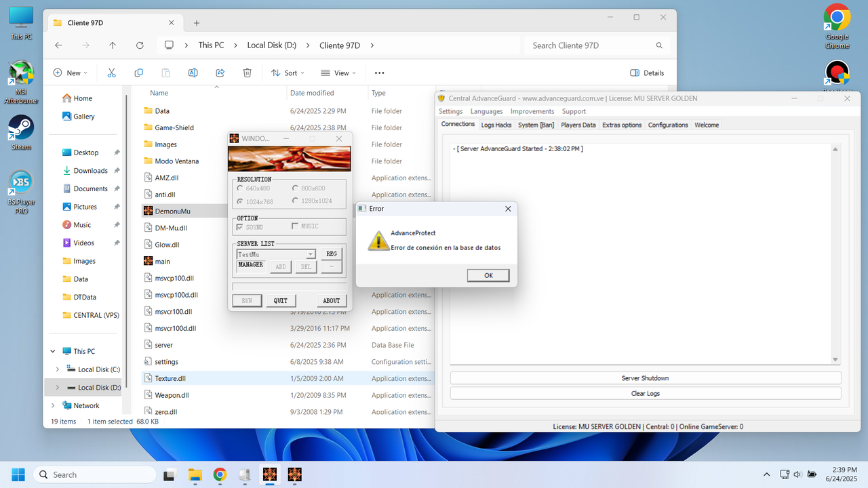Open the See more ellipsis menu
The width and height of the screenshot is (868, 488).
pos(379,73)
